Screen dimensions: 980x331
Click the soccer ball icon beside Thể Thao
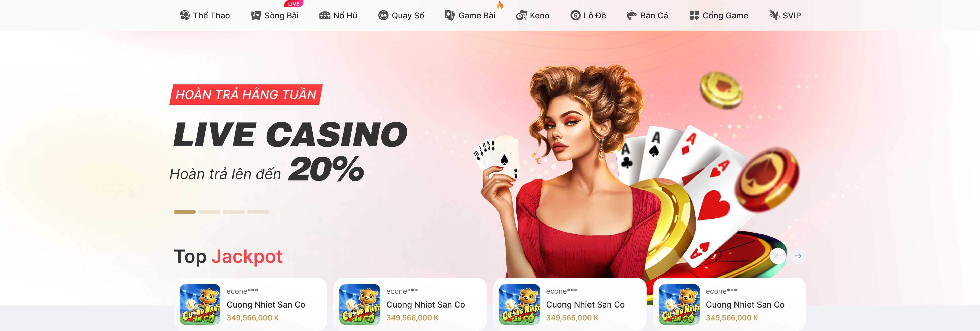click(185, 16)
